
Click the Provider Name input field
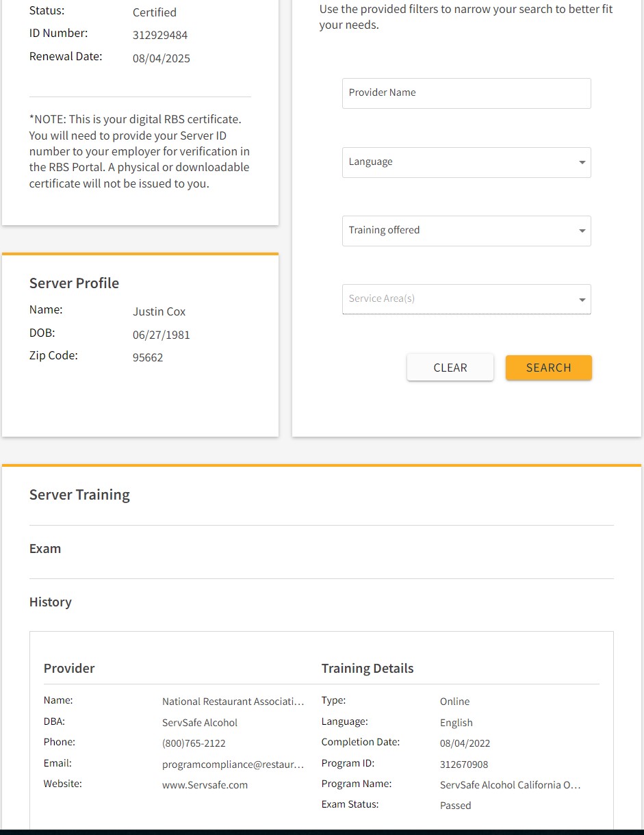pyautogui.click(x=466, y=93)
